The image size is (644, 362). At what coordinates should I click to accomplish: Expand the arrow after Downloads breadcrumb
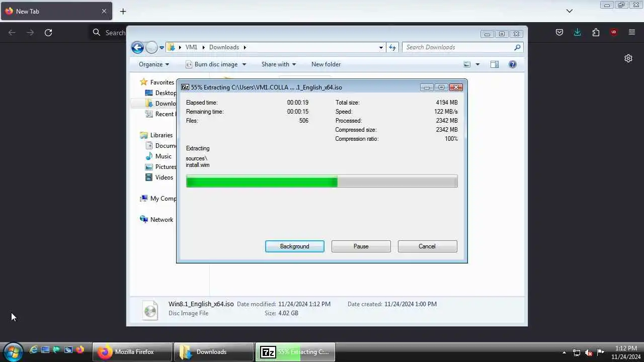pyautogui.click(x=245, y=47)
